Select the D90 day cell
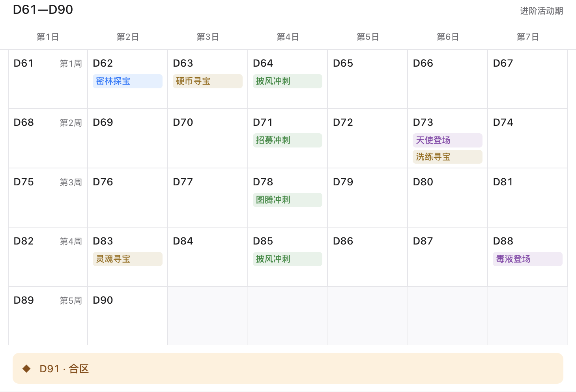This screenshot has height=392, width=576. [128, 316]
